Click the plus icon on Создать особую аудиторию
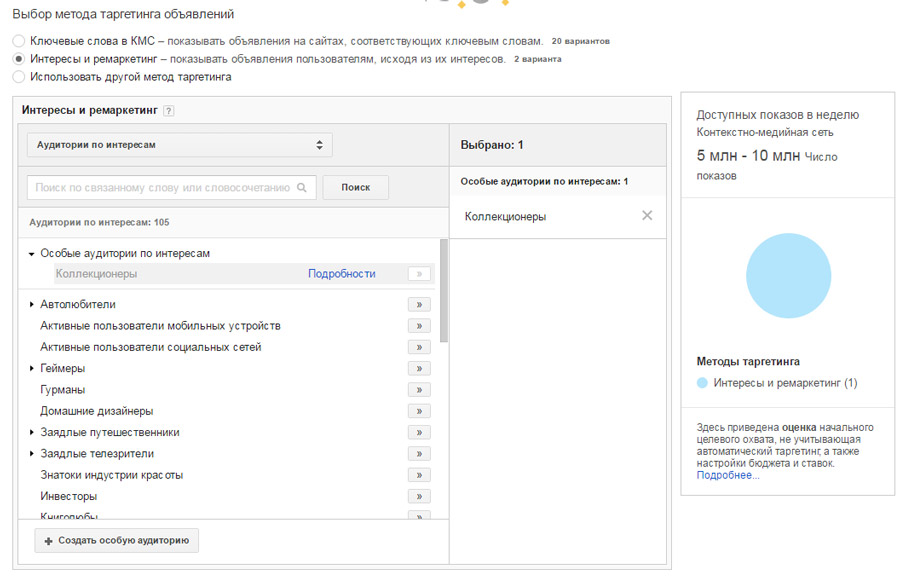The image size is (900, 578). (x=49, y=540)
